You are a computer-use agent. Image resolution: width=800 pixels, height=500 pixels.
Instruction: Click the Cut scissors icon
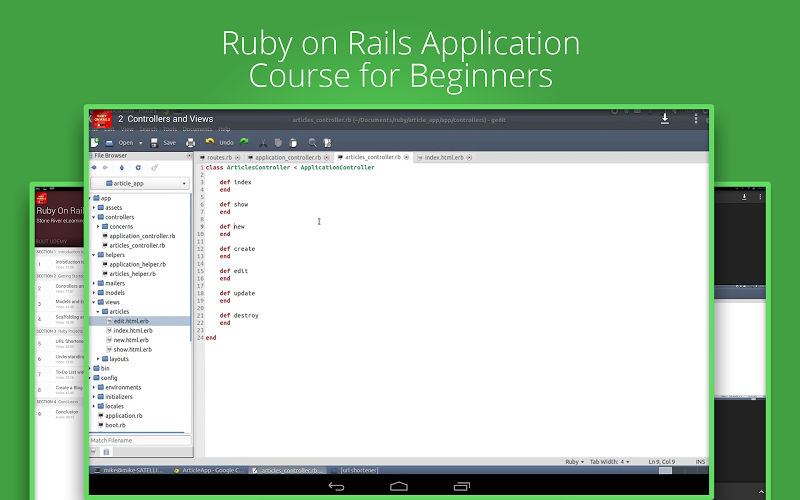(263, 143)
